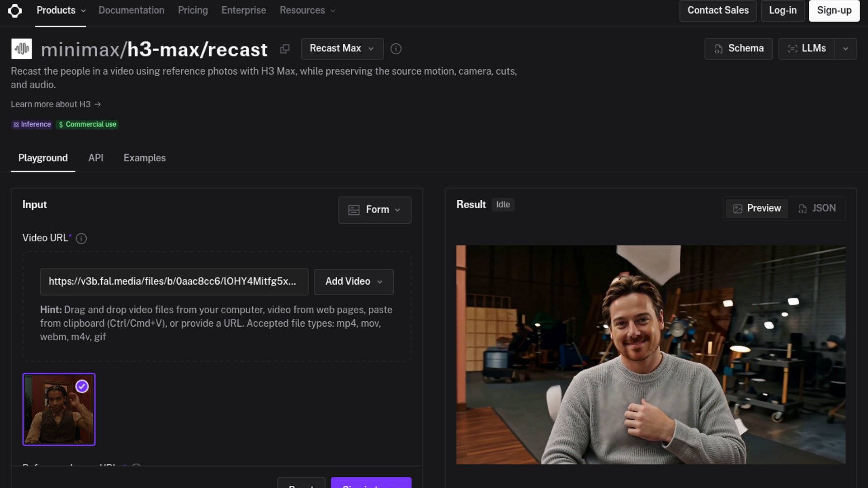Follow the Learn more about H3 link
The width and height of the screenshot is (868, 488).
(x=56, y=104)
